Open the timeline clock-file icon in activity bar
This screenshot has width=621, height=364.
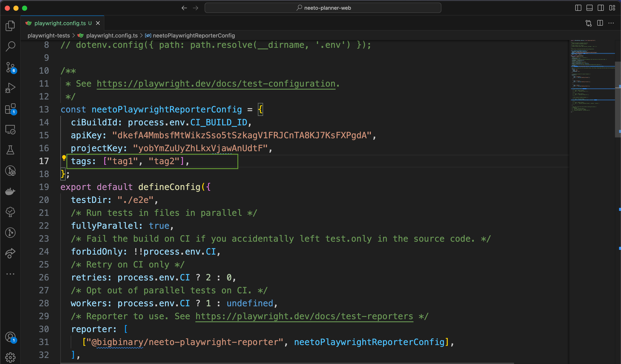coord(10,171)
